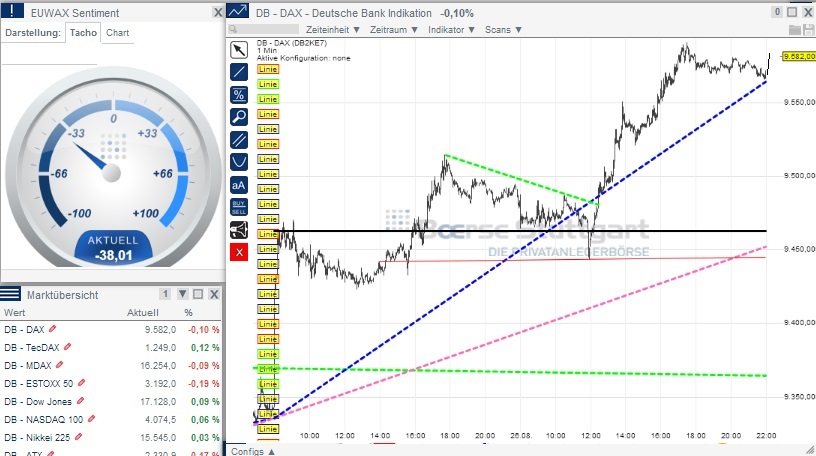
Task: Open the Zeiteinheit dropdown
Action: pos(333,30)
